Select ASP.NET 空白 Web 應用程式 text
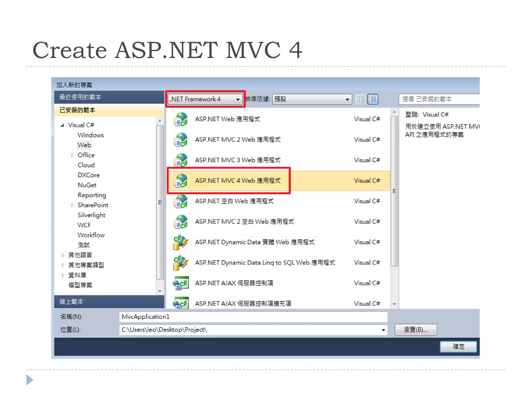 click(x=234, y=201)
